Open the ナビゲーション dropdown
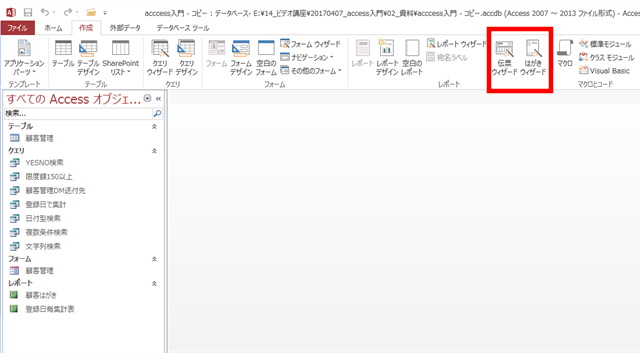The image size is (640, 360). (307, 57)
